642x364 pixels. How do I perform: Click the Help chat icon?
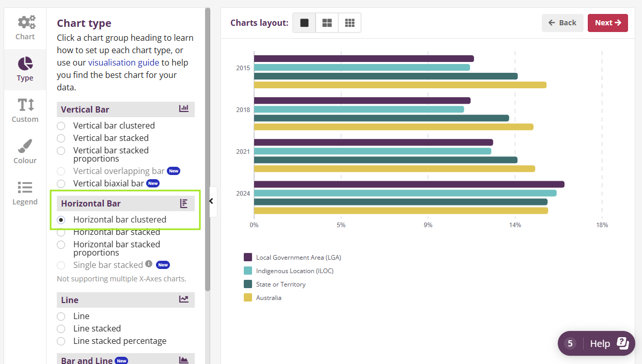(x=623, y=343)
